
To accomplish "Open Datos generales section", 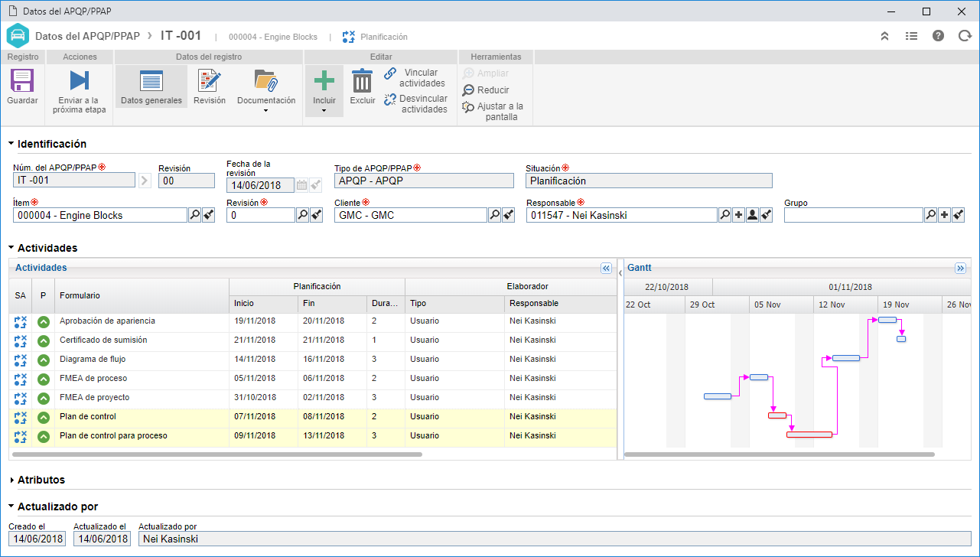I will tap(151, 86).
